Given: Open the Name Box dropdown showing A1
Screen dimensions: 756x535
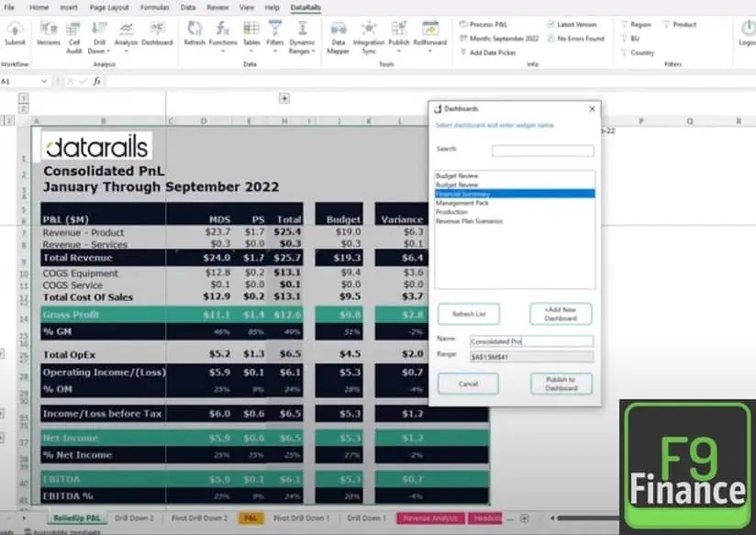Looking at the screenshot, I should 43,81.
